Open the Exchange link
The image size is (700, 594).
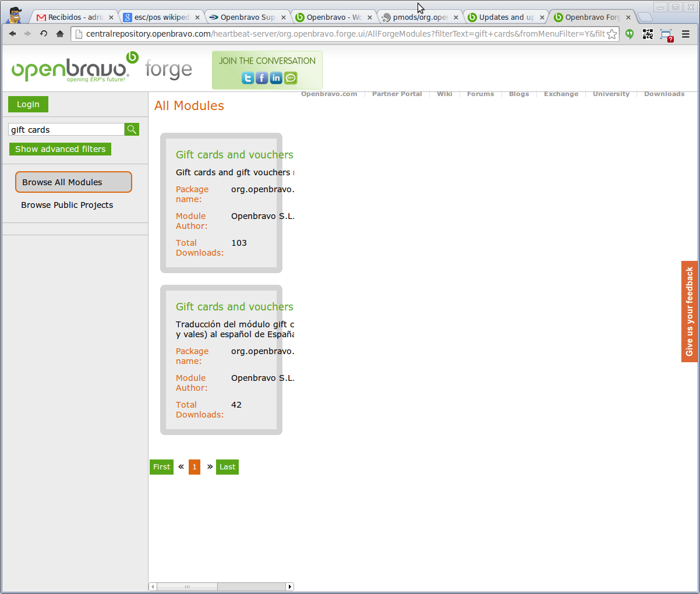tap(561, 94)
